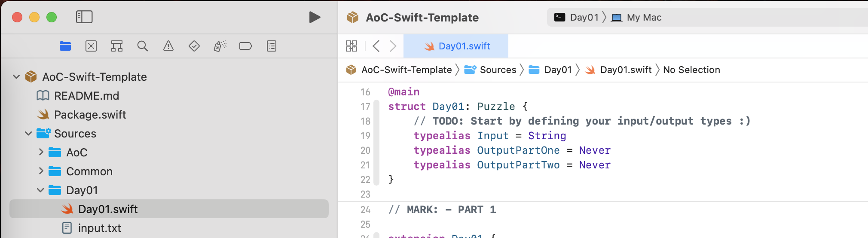Click 'OutputPartOne' in the code

[x=518, y=150]
